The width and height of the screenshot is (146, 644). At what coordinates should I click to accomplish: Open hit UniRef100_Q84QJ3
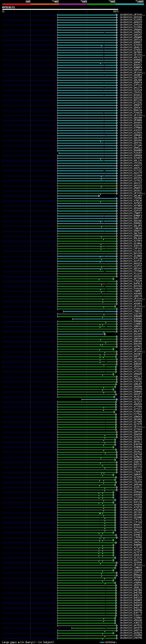(131, 47)
